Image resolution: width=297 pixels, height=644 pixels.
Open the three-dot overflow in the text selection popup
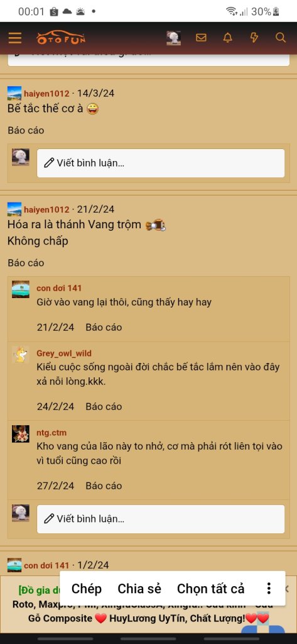pyautogui.click(x=269, y=589)
